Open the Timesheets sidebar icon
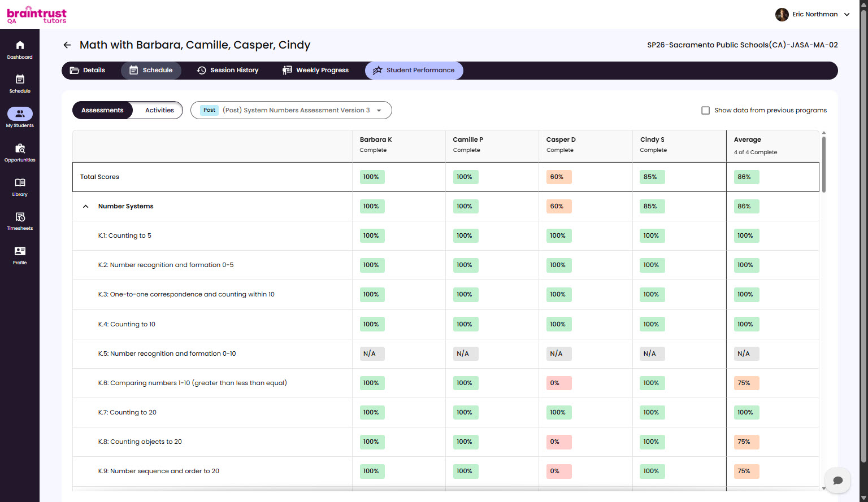Image resolution: width=868 pixels, height=502 pixels. point(20,217)
